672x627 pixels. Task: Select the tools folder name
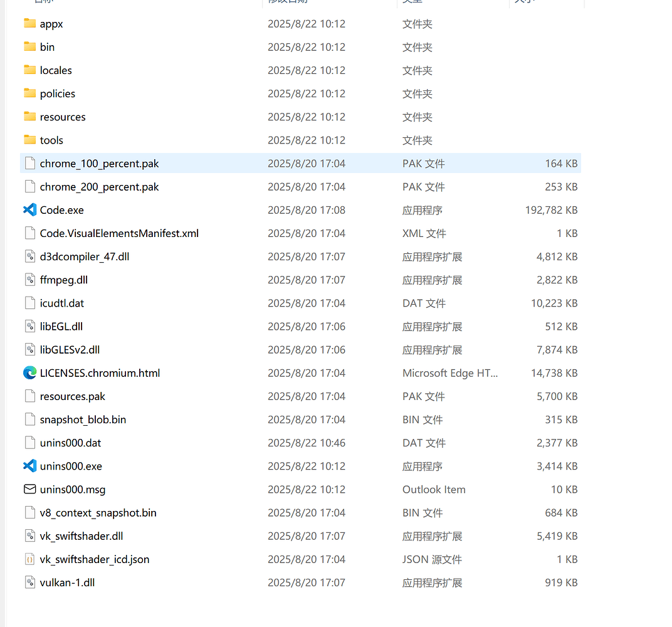(x=51, y=140)
